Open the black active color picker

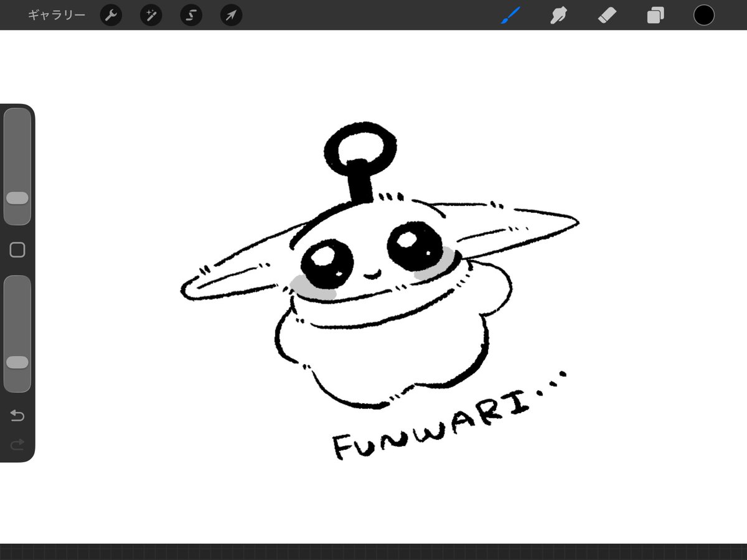704,15
